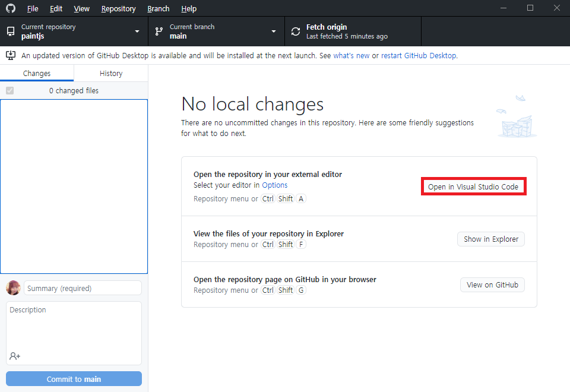Click the Commit to main button

pos(74,379)
